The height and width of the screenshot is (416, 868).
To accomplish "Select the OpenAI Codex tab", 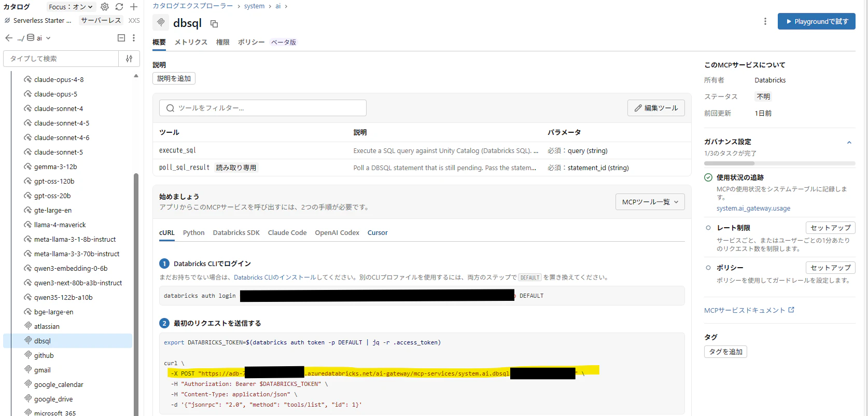I will click(337, 232).
